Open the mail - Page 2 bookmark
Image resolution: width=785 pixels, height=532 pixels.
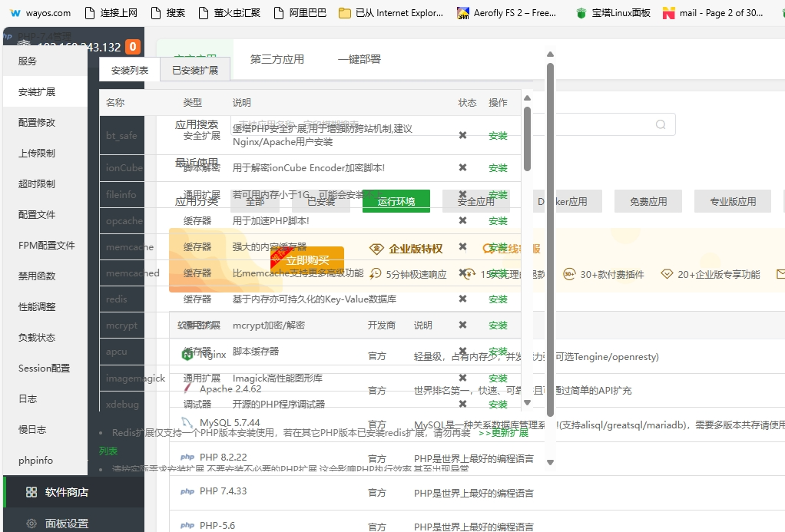pyautogui.click(x=713, y=13)
